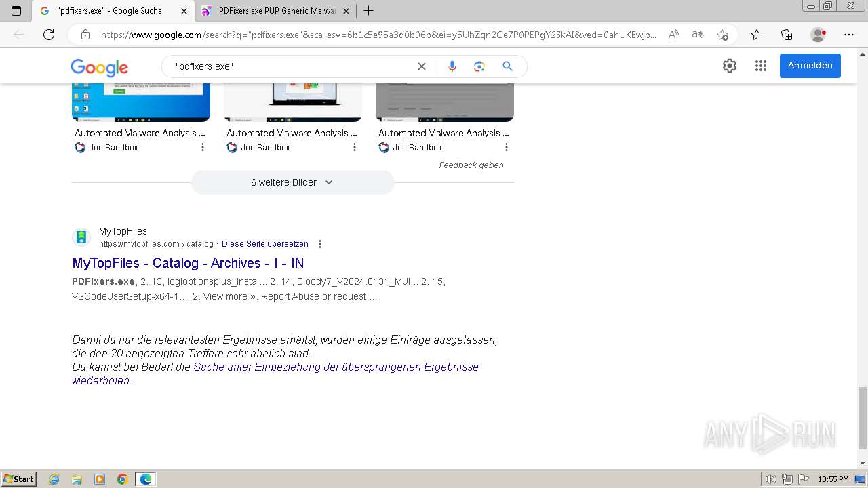Open the Read aloud icon
This screenshot has height=488, width=868.
point(673,35)
